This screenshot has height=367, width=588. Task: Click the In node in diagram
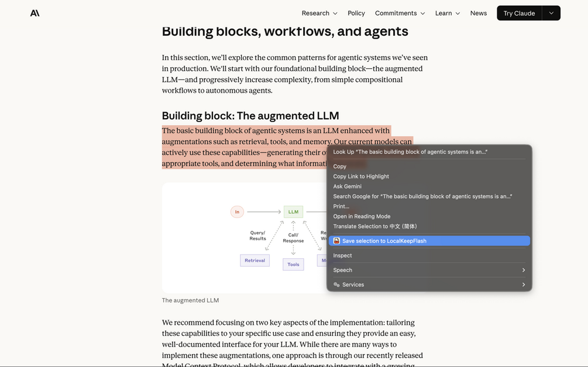237,212
